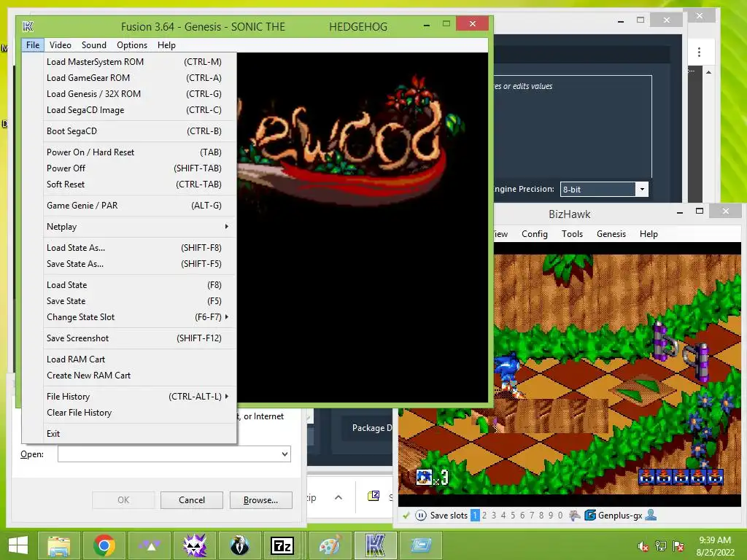This screenshot has height=560, width=747.
Task: Open the Video menu in Fusion
Action: tap(61, 44)
